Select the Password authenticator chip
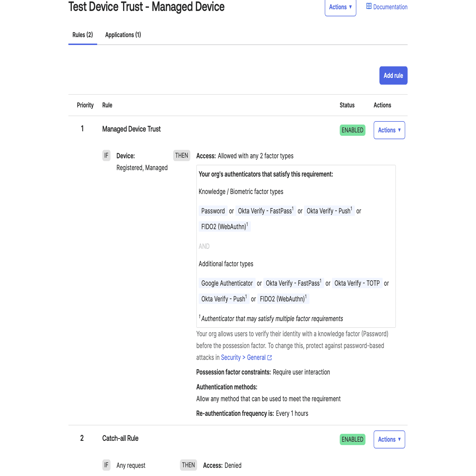476x476 pixels. (213, 211)
